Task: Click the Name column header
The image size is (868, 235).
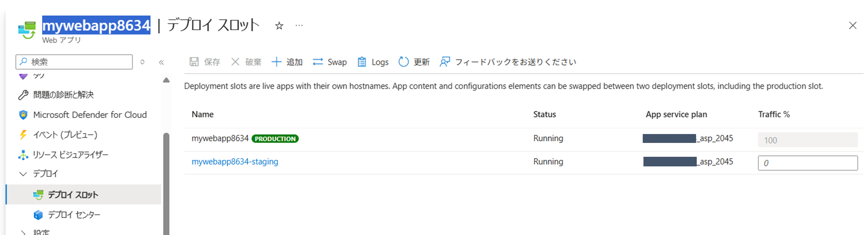Action: [203, 114]
